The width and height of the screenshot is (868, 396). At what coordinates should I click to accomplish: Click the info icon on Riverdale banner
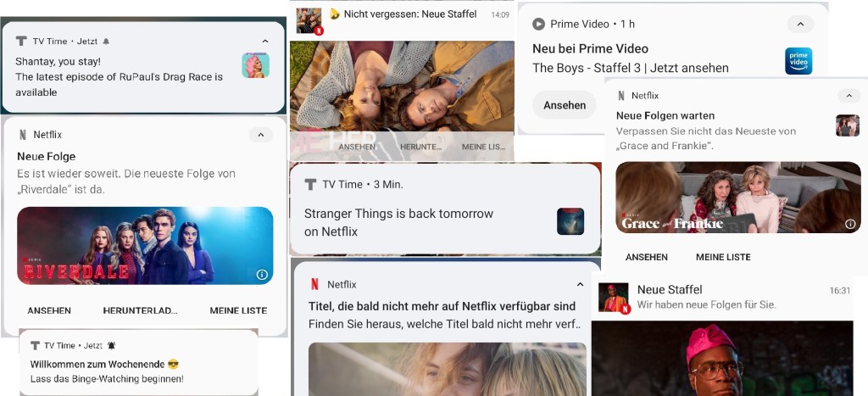click(x=262, y=274)
